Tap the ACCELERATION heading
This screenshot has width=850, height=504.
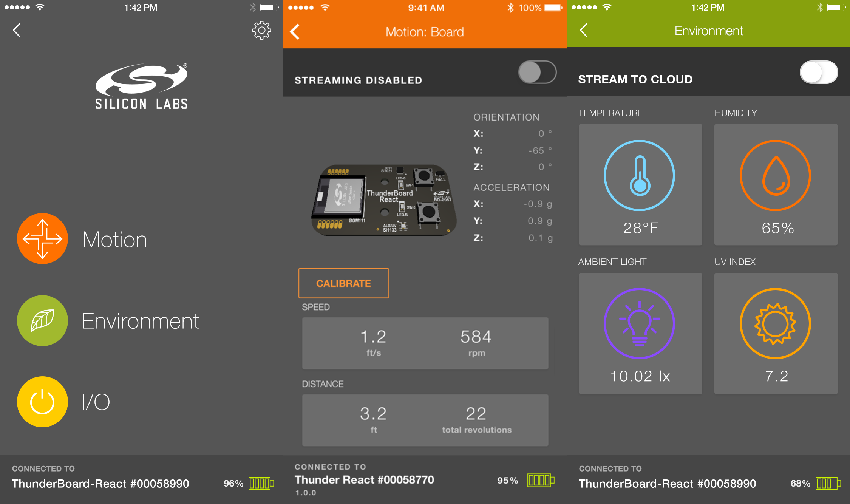click(512, 187)
